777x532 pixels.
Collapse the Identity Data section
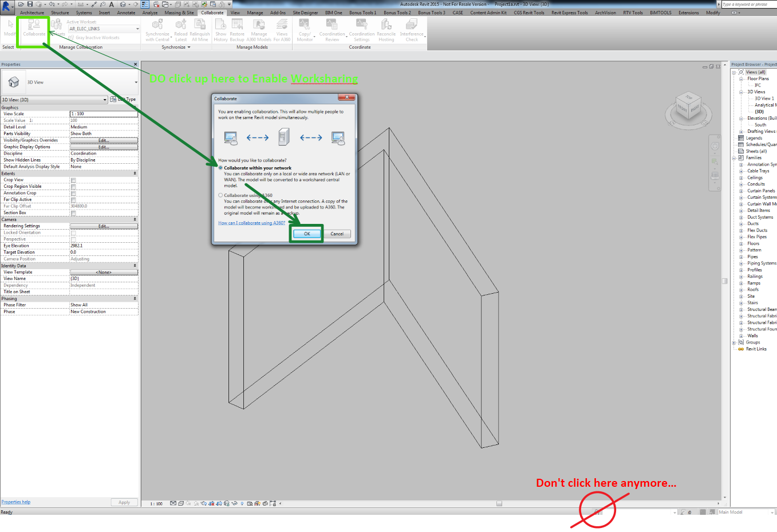(x=135, y=266)
